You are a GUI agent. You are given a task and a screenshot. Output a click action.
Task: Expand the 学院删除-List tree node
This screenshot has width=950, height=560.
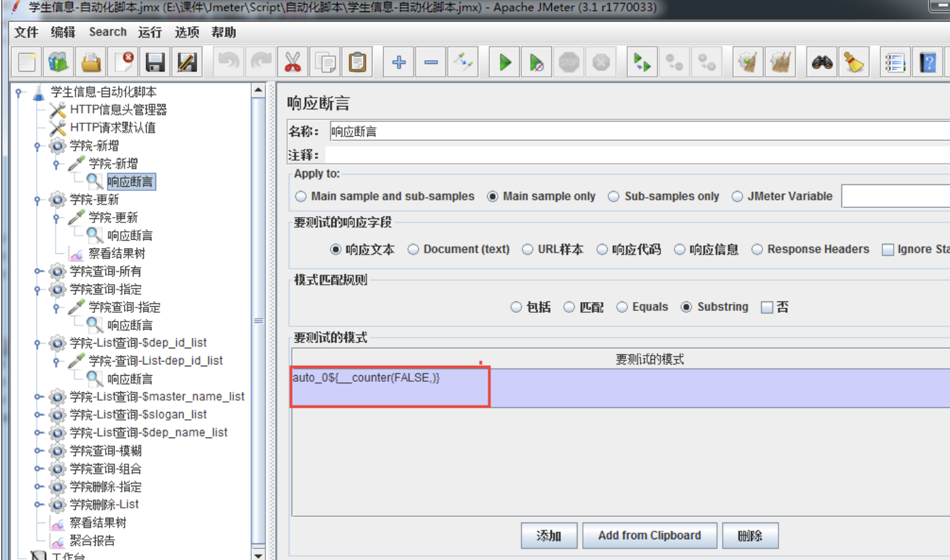39,504
